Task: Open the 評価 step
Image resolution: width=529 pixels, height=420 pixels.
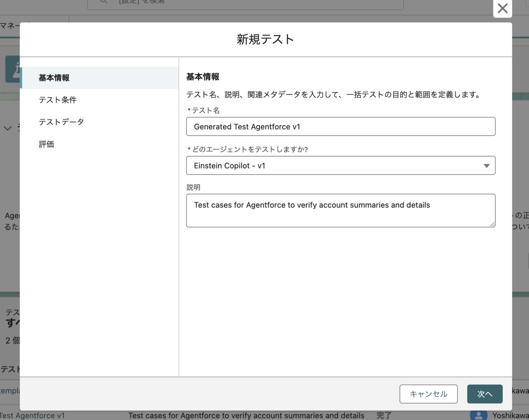Action: [46, 144]
